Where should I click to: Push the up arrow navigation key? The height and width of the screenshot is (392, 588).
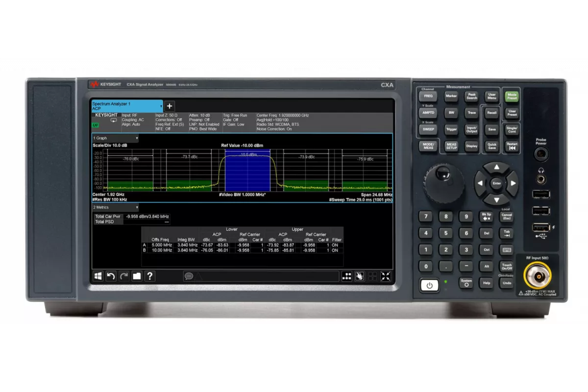[x=497, y=167]
